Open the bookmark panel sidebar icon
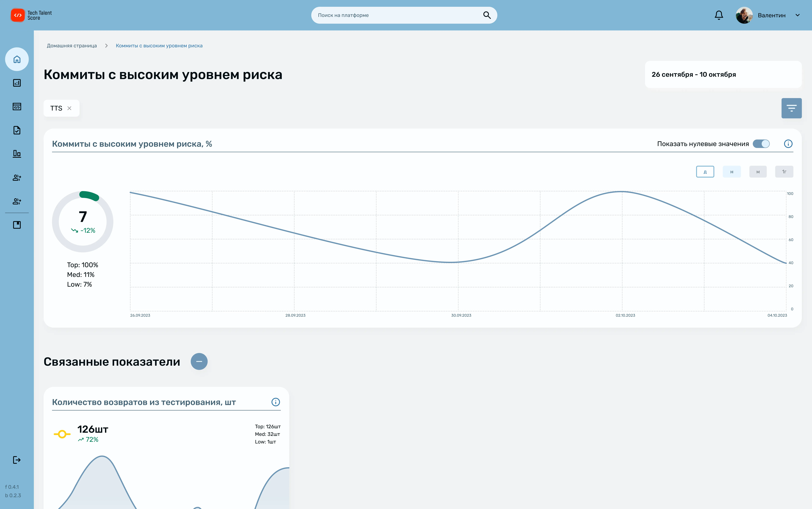The image size is (812, 509). (17, 225)
